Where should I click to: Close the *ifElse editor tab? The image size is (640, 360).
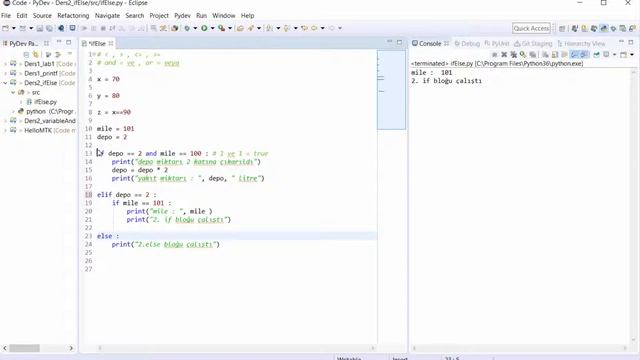tap(111, 43)
